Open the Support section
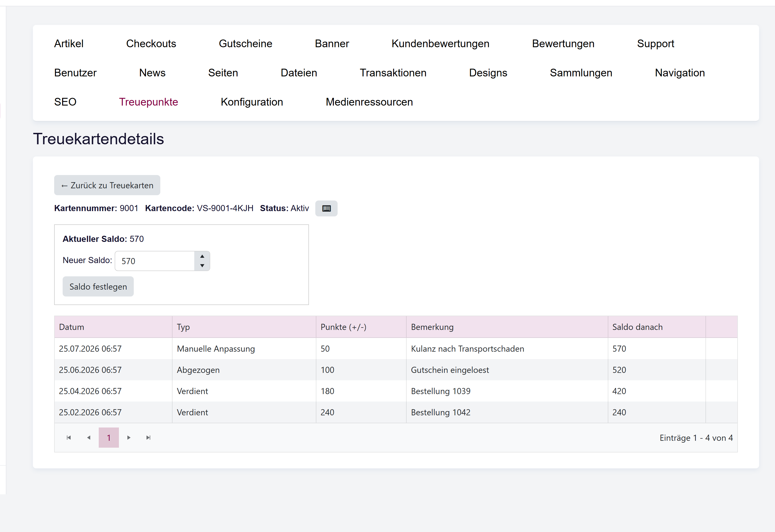Image resolution: width=775 pixels, height=532 pixels. pos(656,44)
